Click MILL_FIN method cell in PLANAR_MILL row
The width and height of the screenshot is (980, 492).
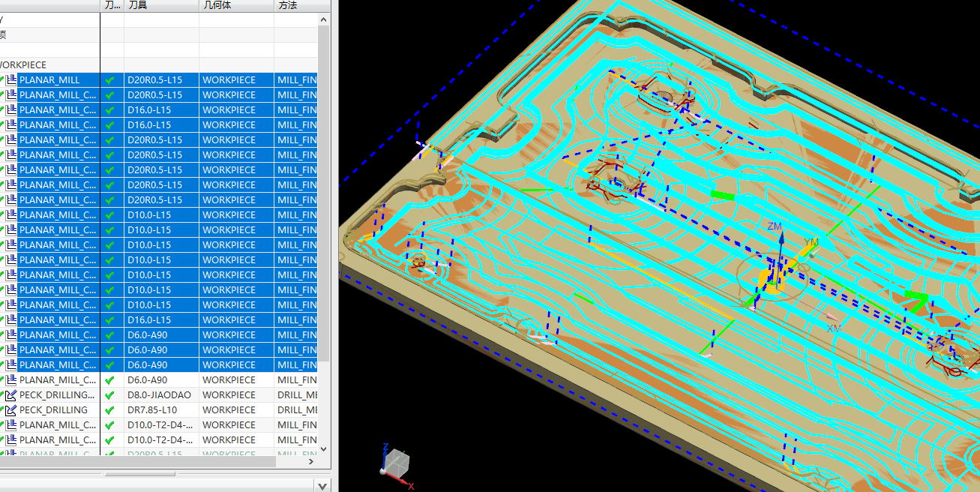click(296, 79)
